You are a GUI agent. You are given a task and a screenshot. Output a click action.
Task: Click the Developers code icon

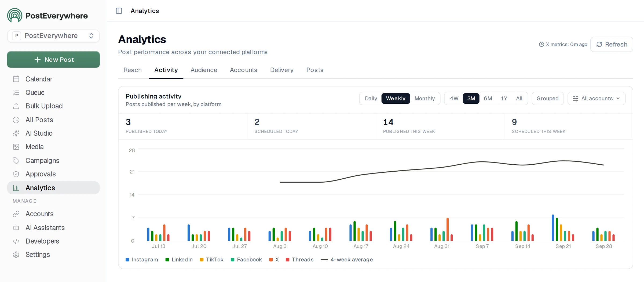[16, 241]
